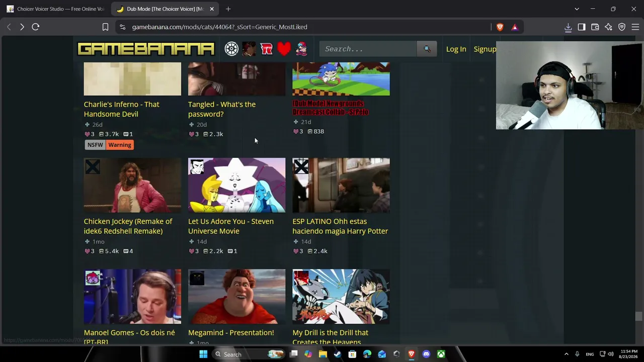Open Chicken Jockey remake mod link
Viewport: 644px width, 362px height.
tap(128, 226)
